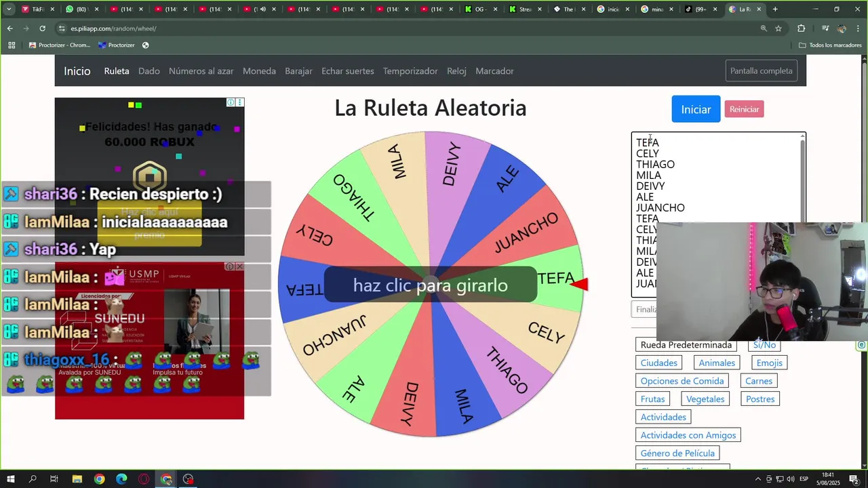Image resolution: width=868 pixels, height=488 pixels.
Task: Open the notification center icon
Action: pyautogui.click(x=854, y=479)
